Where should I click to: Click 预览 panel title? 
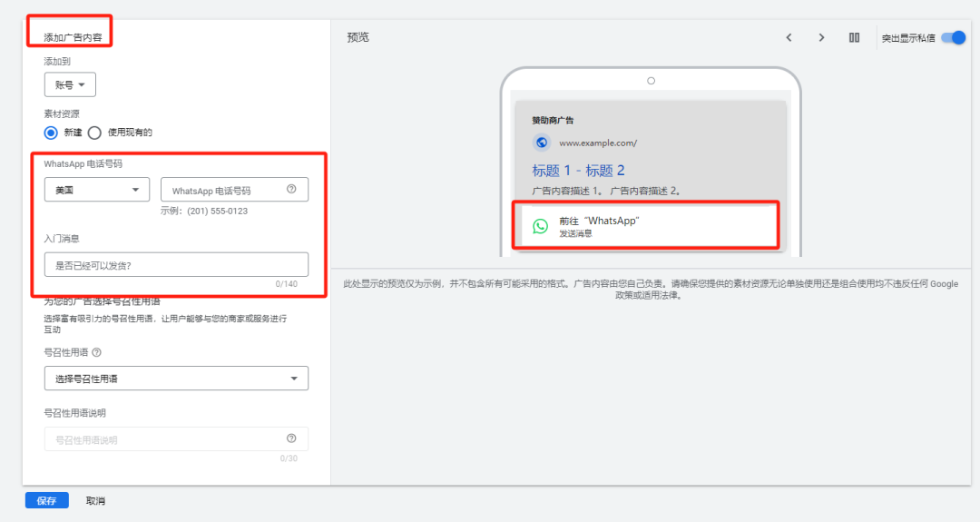(x=358, y=37)
